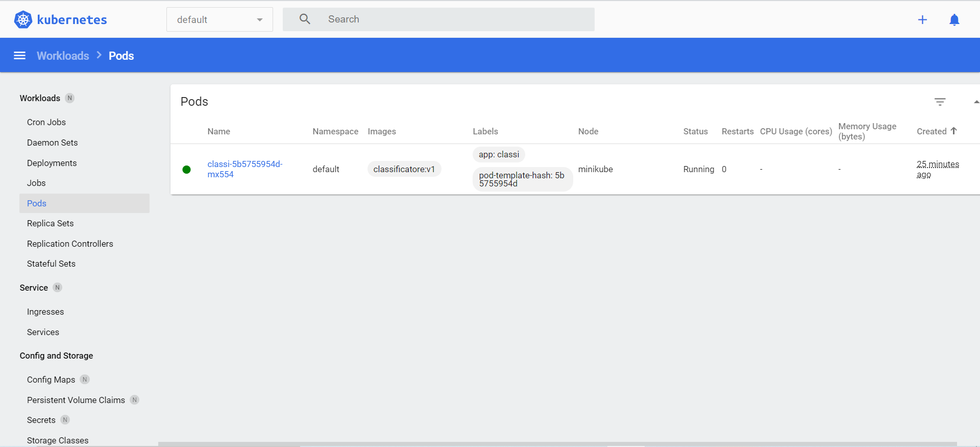Select Deployments in the sidebar
The width and height of the screenshot is (980, 447).
click(x=52, y=163)
